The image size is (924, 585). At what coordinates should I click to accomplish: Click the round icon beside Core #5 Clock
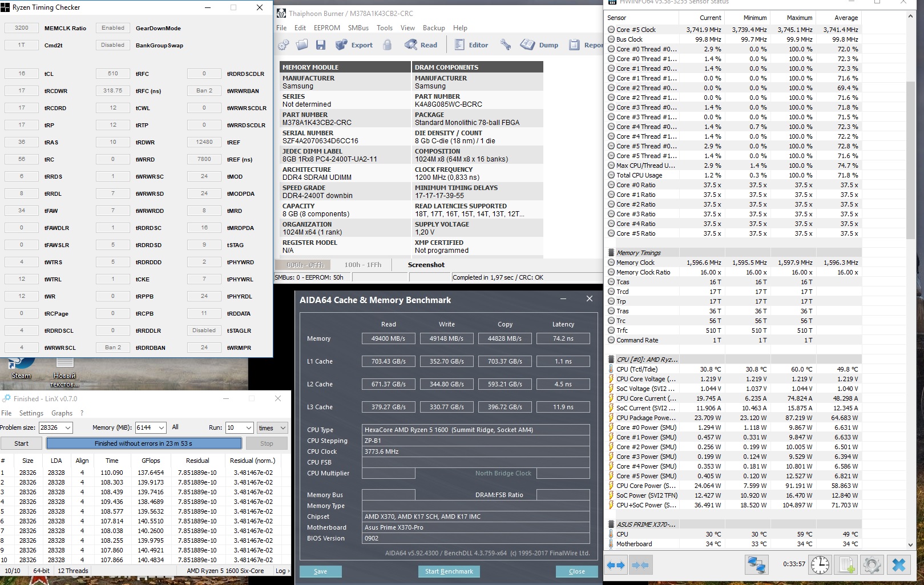pos(611,30)
